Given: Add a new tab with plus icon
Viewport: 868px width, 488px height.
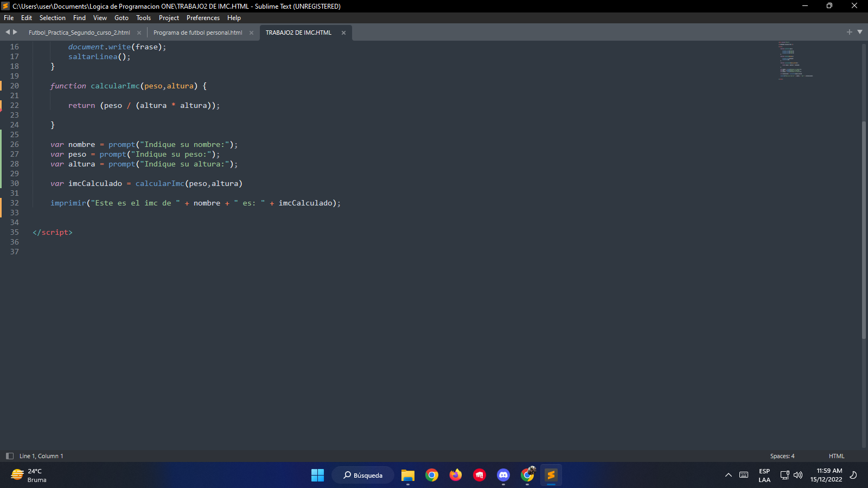Looking at the screenshot, I should pyautogui.click(x=850, y=32).
